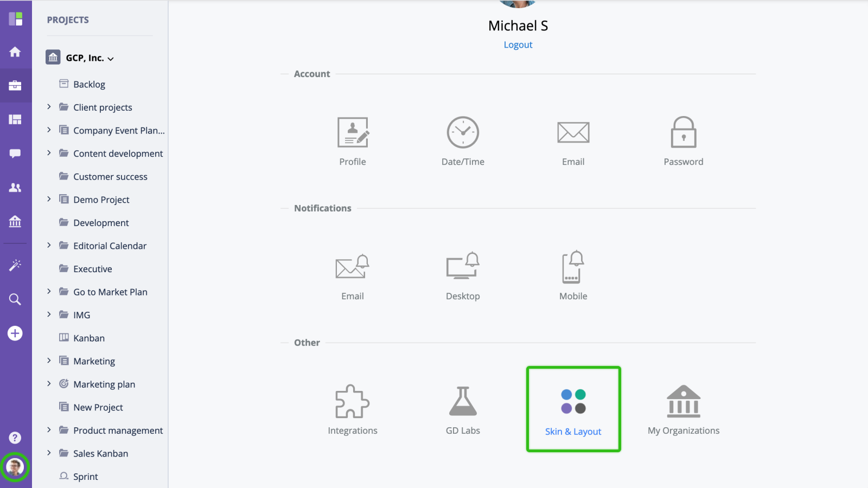
Task: Open Date/Time settings
Action: 463,142
